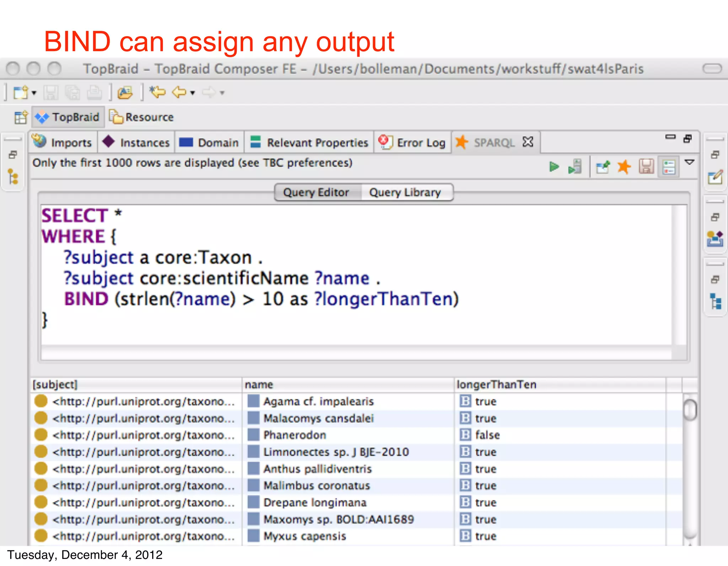Switch to the Resource perspective
Viewport: 728px width, 566px height.
[x=141, y=117]
